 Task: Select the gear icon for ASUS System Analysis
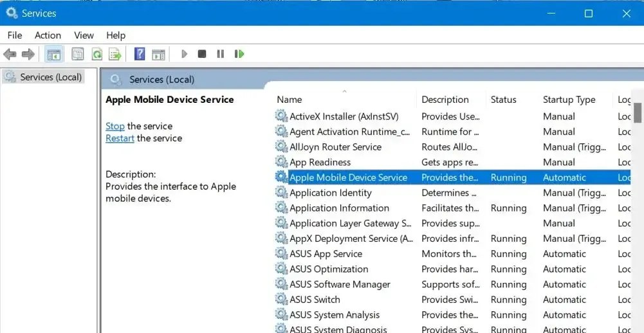point(281,315)
